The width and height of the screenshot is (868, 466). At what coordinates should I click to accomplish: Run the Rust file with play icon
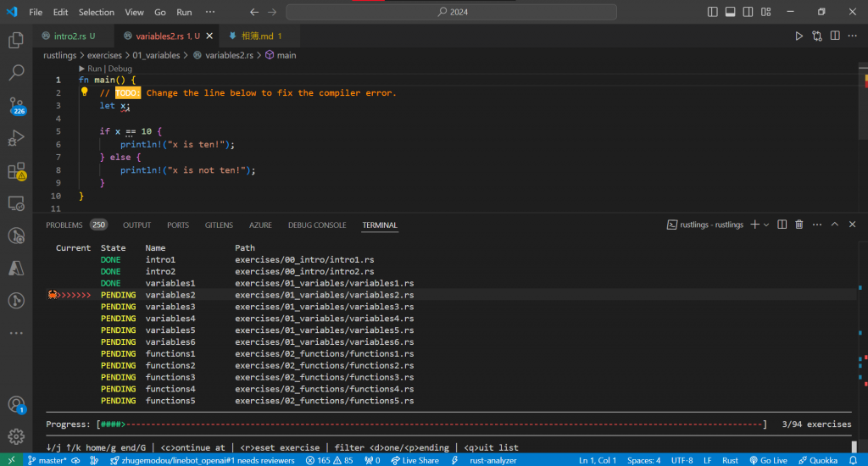(x=798, y=36)
